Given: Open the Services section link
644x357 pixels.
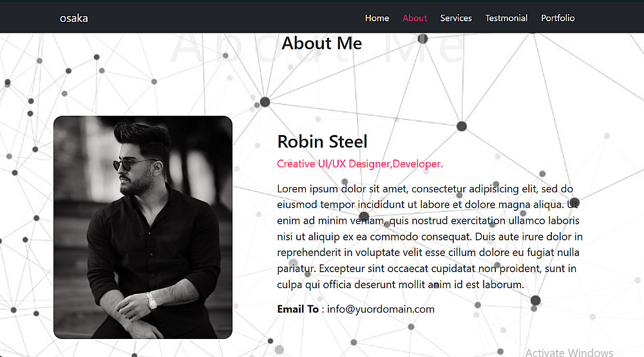Looking at the screenshot, I should click(456, 18).
